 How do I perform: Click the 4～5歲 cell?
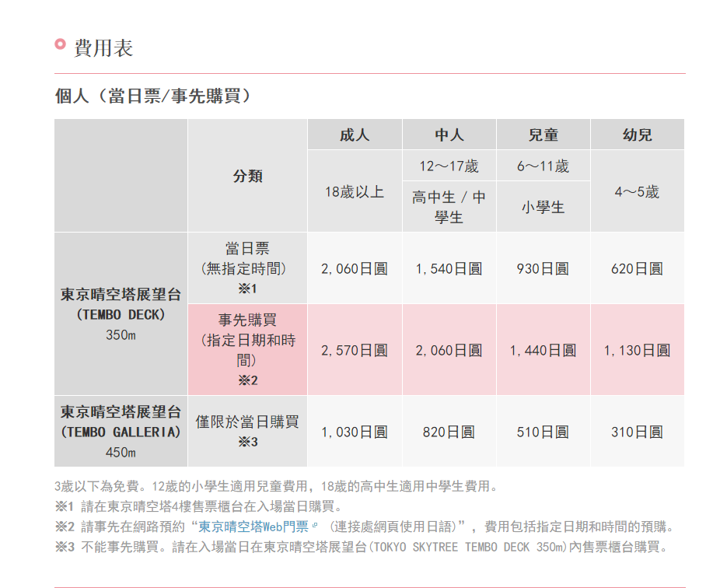pyautogui.click(x=638, y=191)
